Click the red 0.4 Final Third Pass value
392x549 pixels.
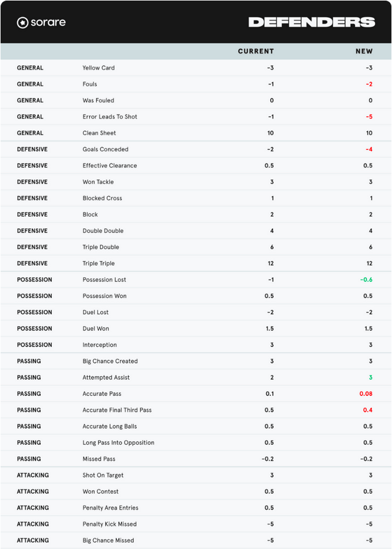[x=368, y=410]
